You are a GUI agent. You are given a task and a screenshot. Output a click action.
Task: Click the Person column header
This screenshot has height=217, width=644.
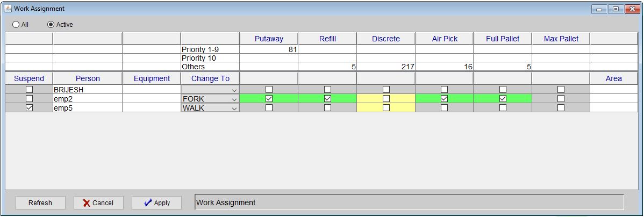coord(88,78)
